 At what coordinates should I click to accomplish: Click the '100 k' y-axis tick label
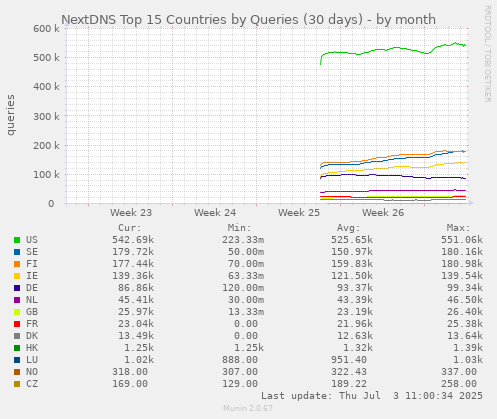(x=46, y=174)
